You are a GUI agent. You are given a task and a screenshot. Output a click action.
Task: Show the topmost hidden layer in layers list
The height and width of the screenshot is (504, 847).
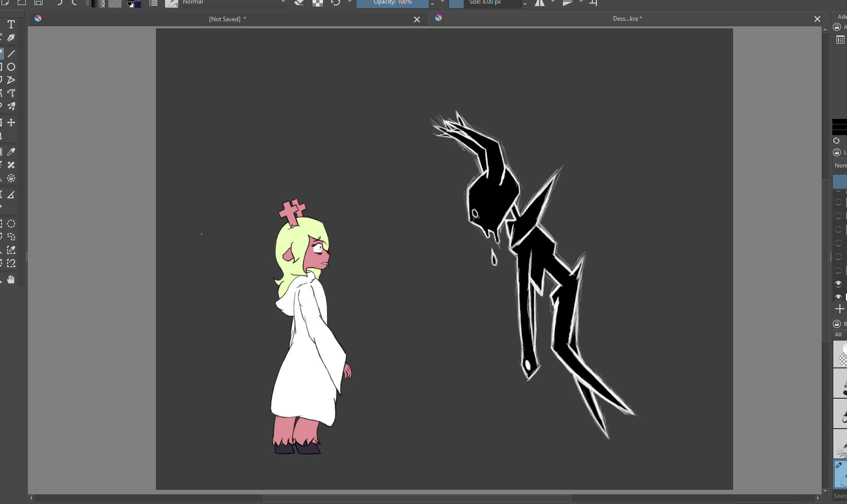click(x=838, y=202)
